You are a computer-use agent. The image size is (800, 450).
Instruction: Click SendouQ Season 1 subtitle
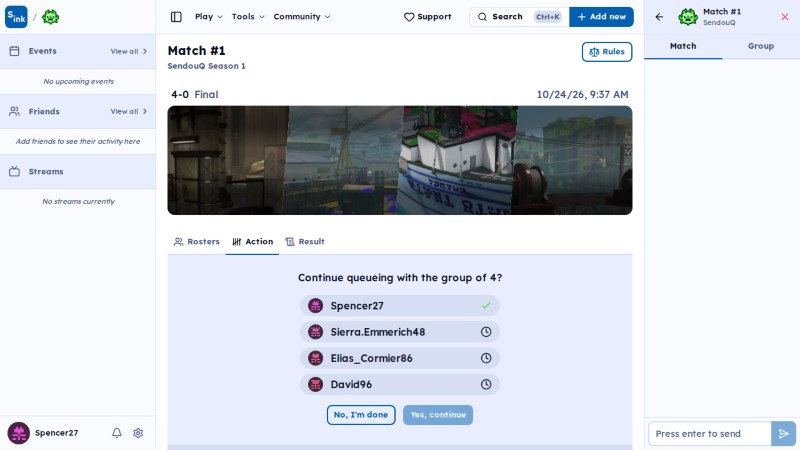click(206, 66)
